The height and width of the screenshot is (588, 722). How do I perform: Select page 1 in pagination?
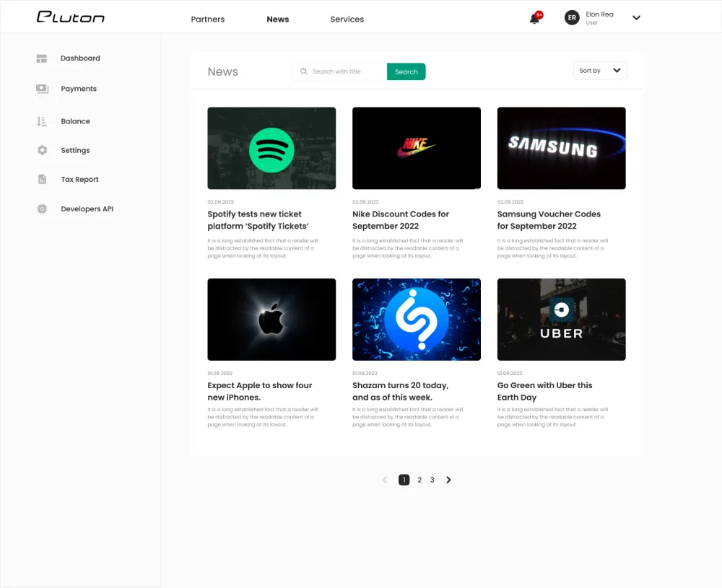click(404, 480)
